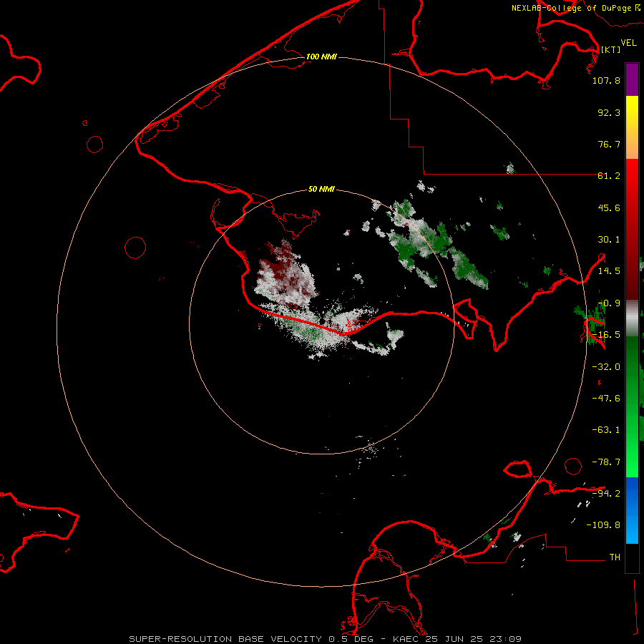Screen dimensions: 644x644
Task: Click the [KT] units label
Action: (611, 49)
